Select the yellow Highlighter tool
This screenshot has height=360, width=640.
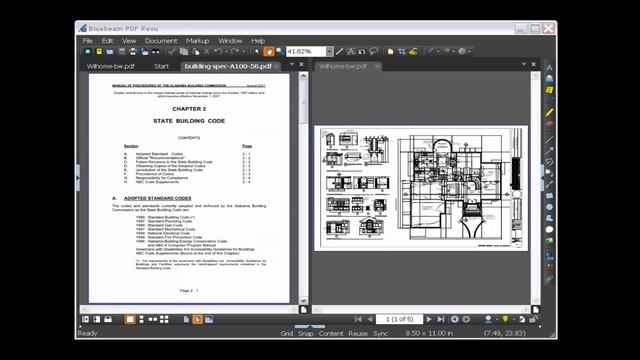click(549, 112)
